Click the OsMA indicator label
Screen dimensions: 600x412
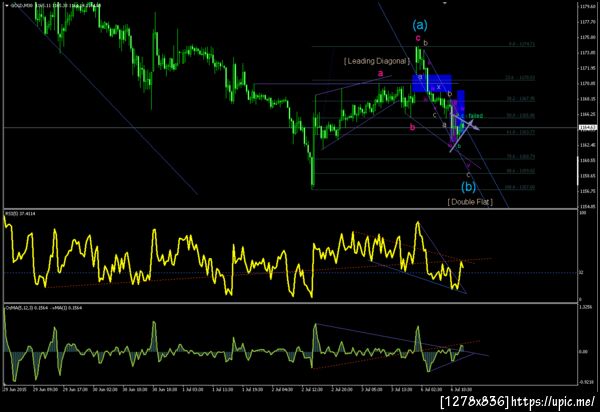(43, 308)
